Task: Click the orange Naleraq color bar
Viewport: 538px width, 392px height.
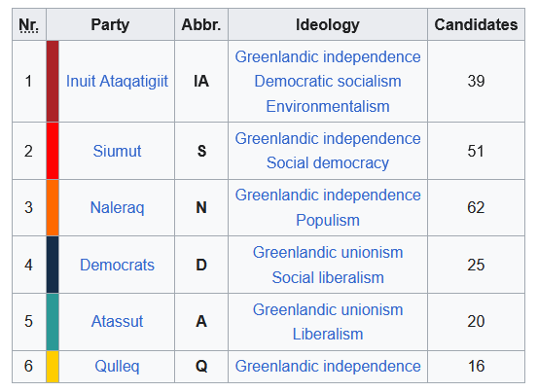Action: click(53, 207)
